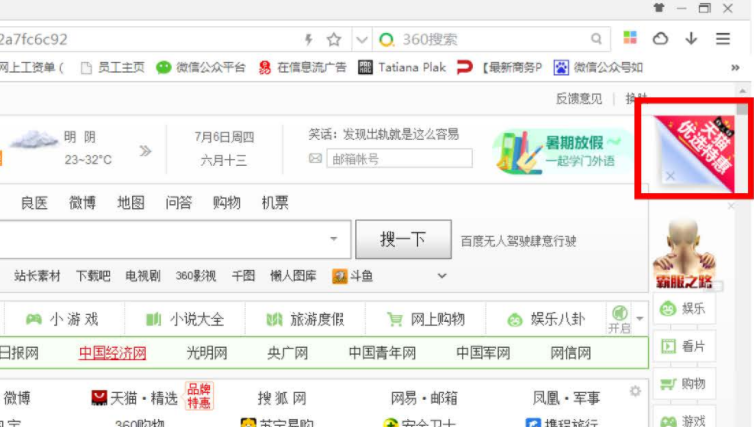Open the browser hamburger menu
The width and height of the screenshot is (754, 427).
(723, 38)
